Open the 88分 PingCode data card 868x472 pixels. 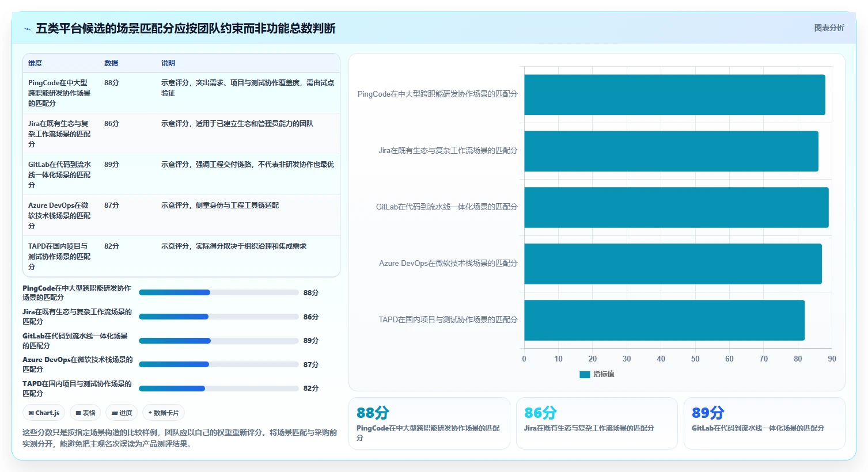[429, 423]
